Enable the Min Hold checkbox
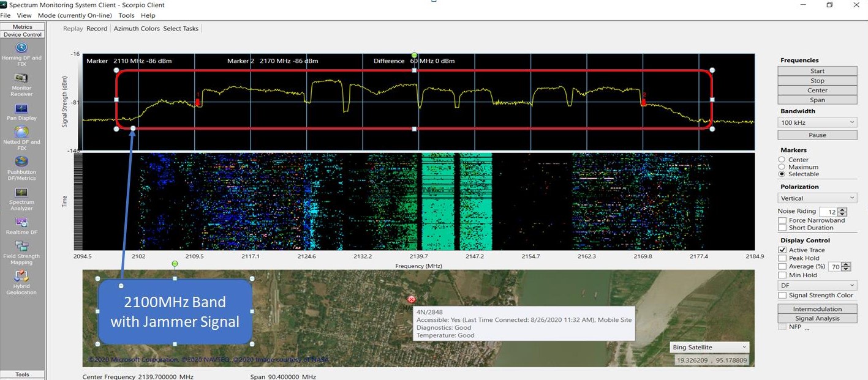This screenshot has width=868, height=380. pos(782,275)
